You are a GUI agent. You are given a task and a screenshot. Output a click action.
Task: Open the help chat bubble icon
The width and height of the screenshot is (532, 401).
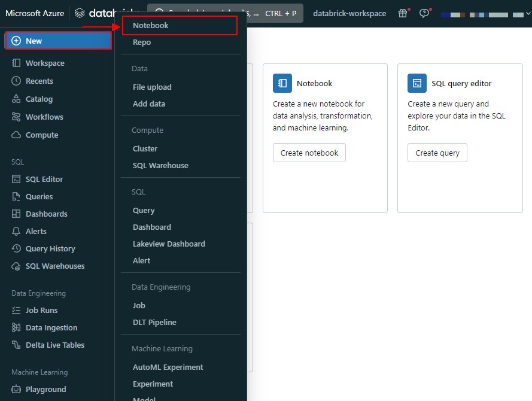pyautogui.click(x=424, y=13)
